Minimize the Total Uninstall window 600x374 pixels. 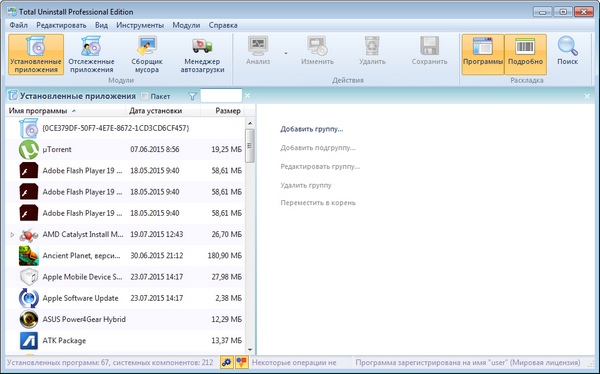[x=543, y=12]
